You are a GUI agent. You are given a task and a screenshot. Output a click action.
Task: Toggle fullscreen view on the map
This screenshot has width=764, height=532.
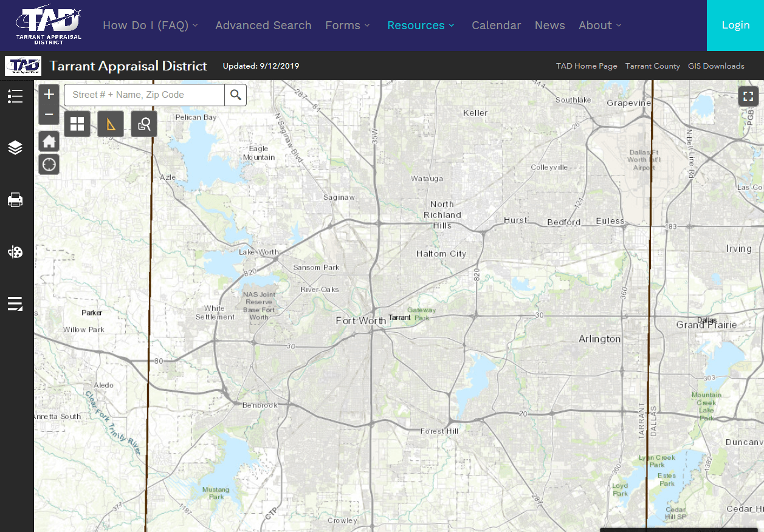coord(748,96)
